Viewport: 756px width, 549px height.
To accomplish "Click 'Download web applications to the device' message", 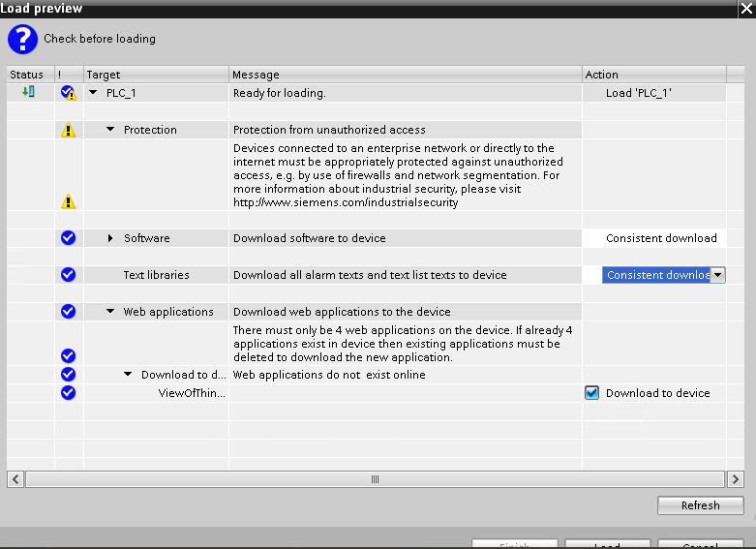I will (342, 312).
